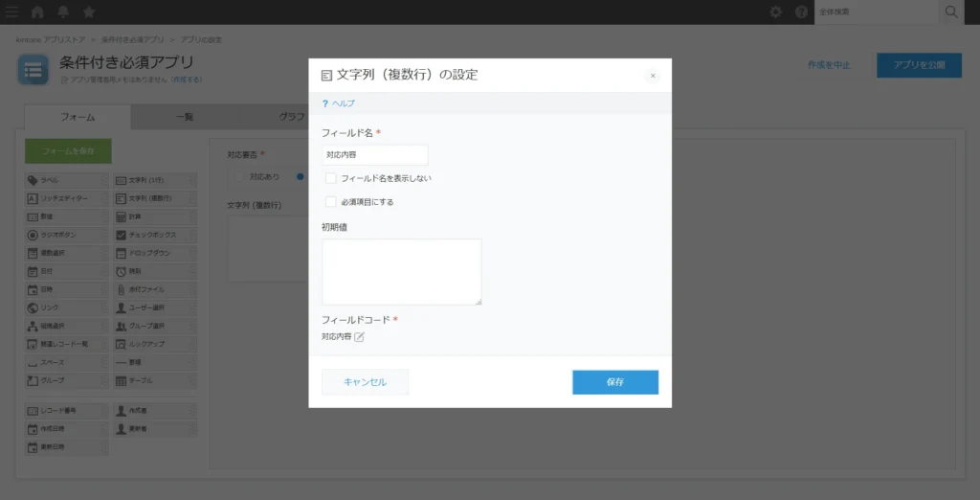Click the global search input field
Viewport: 980px width, 500px height.
point(877,11)
